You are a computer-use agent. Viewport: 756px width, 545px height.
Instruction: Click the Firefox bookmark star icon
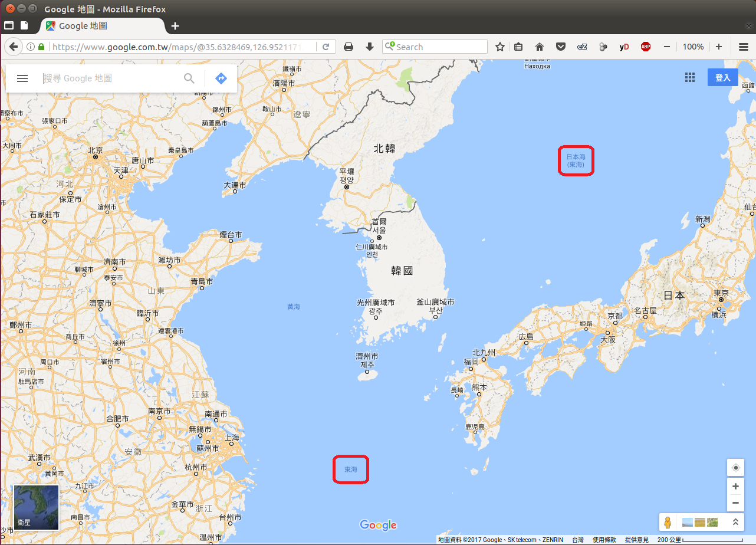point(499,47)
